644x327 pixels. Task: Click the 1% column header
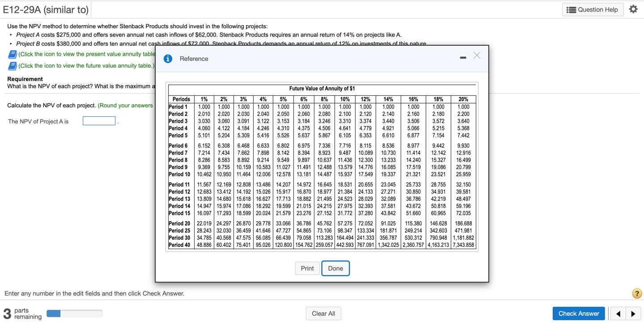click(x=204, y=99)
